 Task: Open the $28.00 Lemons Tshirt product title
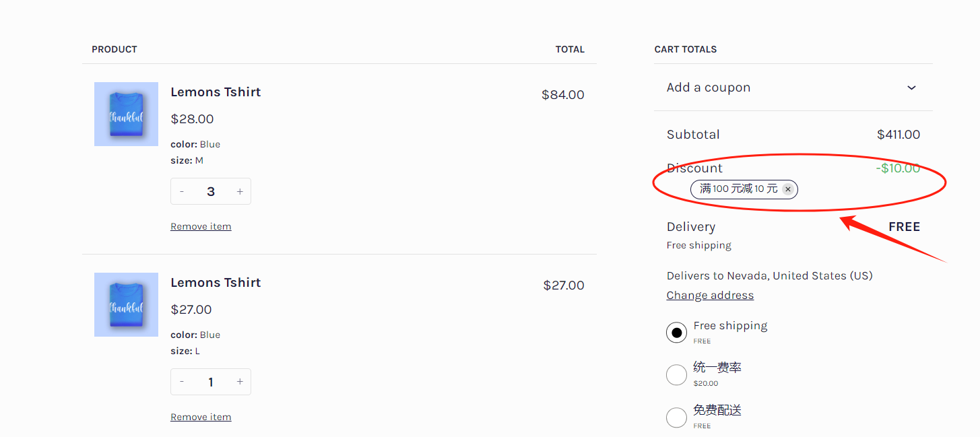coord(216,92)
